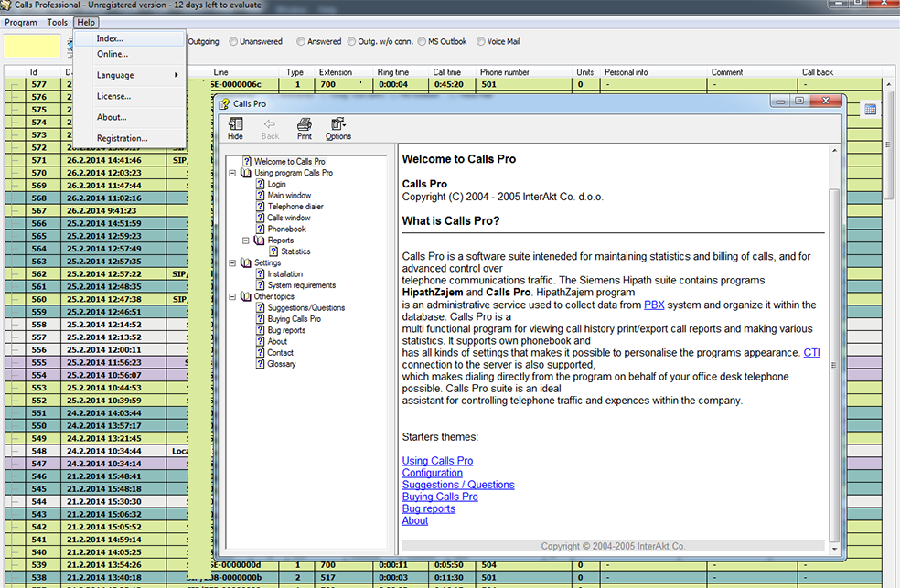Choose Online... from Help menu

[x=130, y=54]
